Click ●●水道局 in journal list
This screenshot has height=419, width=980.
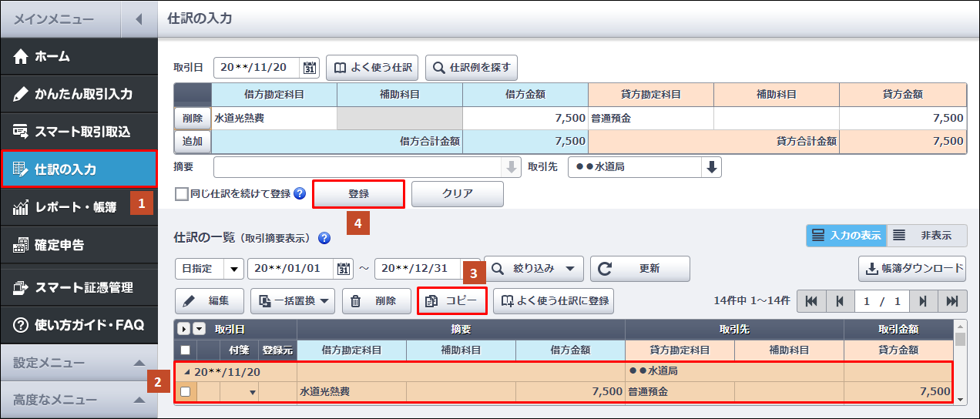655,371
